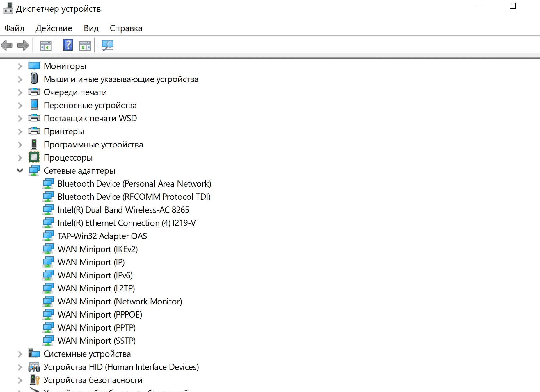
Task: Click the HID devices category icon
Action: tap(34, 367)
